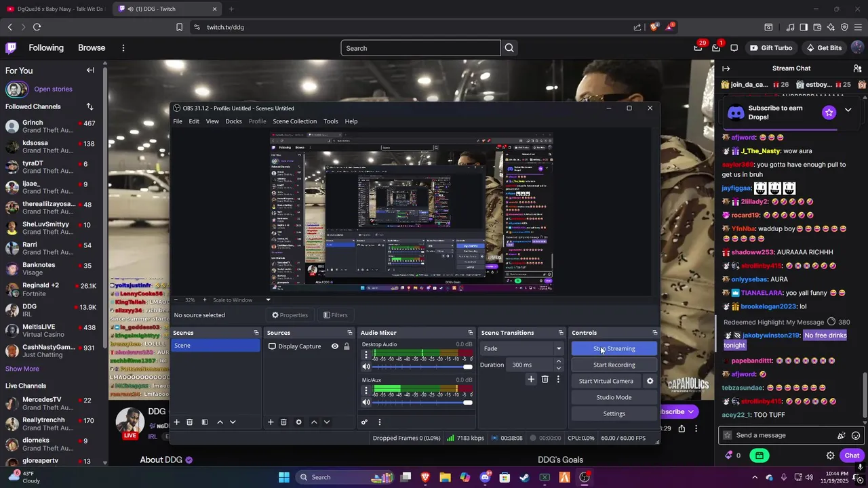The height and width of the screenshot is (488, 868).
Task: Start Virtual Camera in OBS
Action: [x=606, y=381]
